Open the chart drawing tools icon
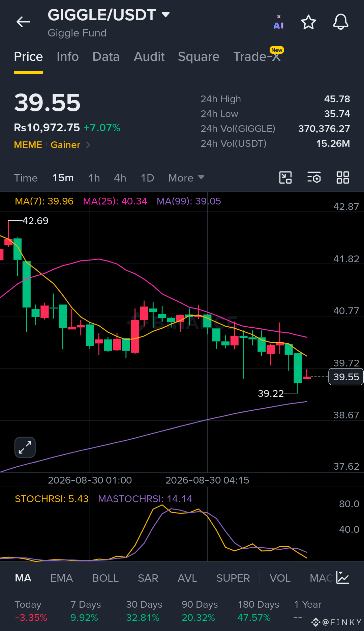Image resolution: width=364 pixels, height=631 pixels. (x=285, y=177)
